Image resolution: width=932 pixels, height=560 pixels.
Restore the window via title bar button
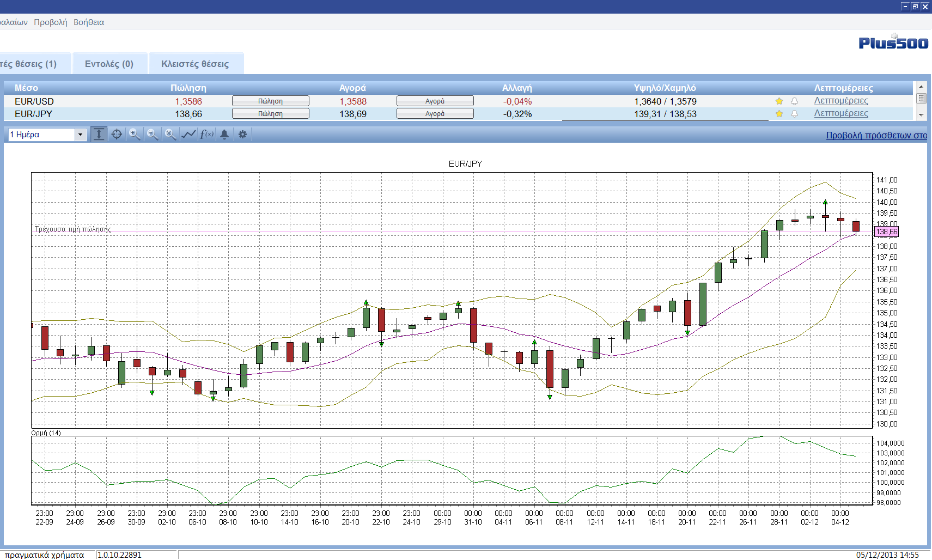click(915, 7)
